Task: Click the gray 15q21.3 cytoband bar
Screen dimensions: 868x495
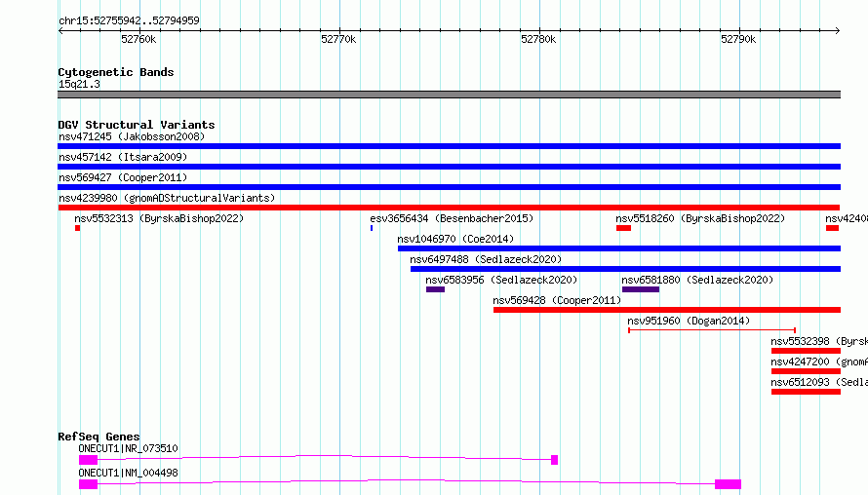Action: click(449, 95)
